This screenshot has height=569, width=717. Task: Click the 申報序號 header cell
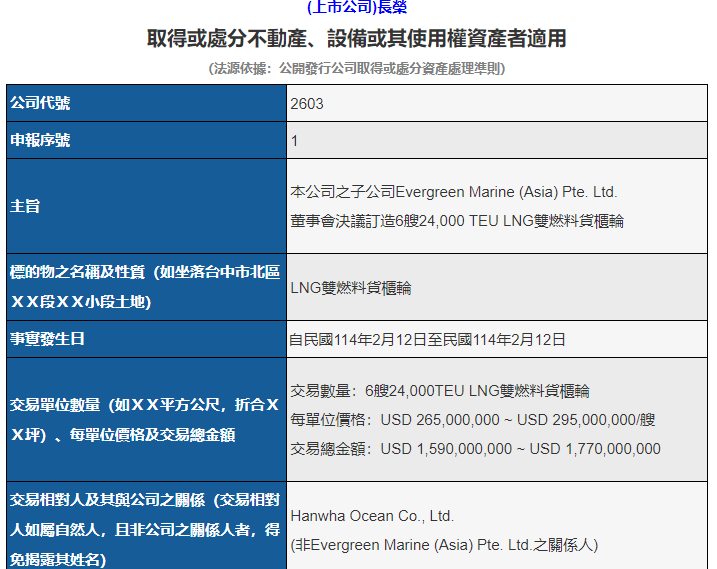(146, 140)
